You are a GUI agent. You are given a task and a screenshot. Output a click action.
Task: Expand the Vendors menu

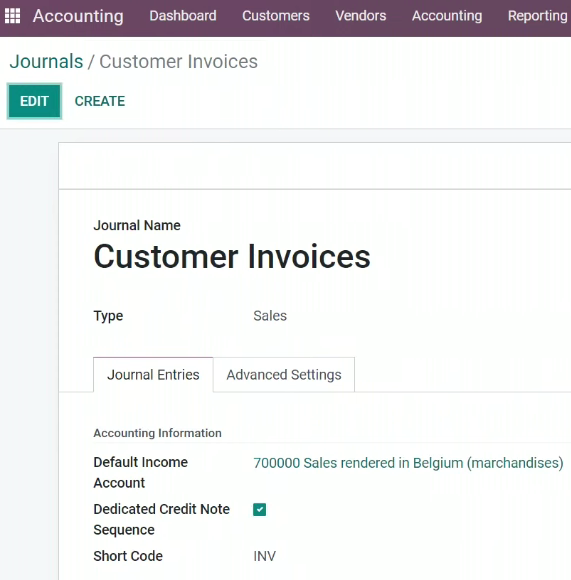pos(361,16)
